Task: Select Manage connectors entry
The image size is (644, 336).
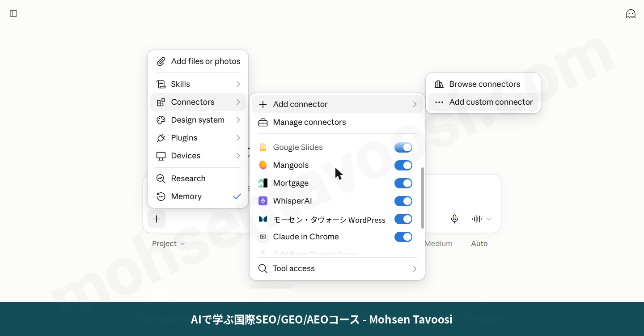Action: click(x=337, y=122)
